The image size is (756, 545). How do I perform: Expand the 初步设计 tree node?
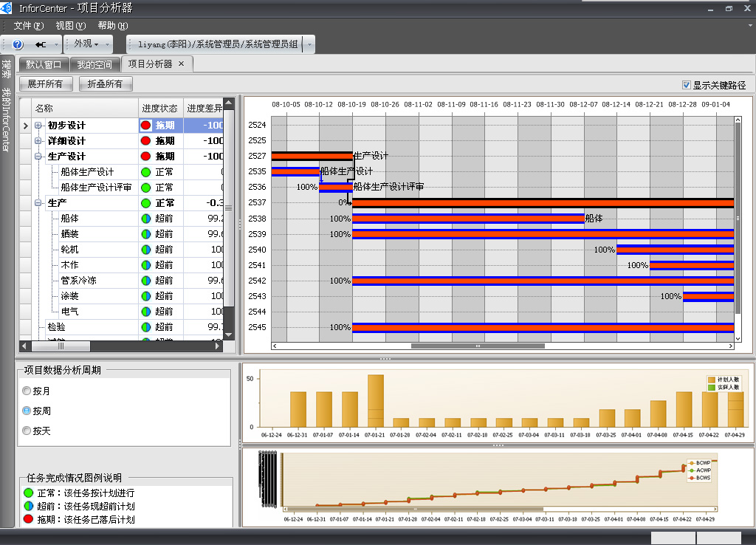[x=38, y=126]
